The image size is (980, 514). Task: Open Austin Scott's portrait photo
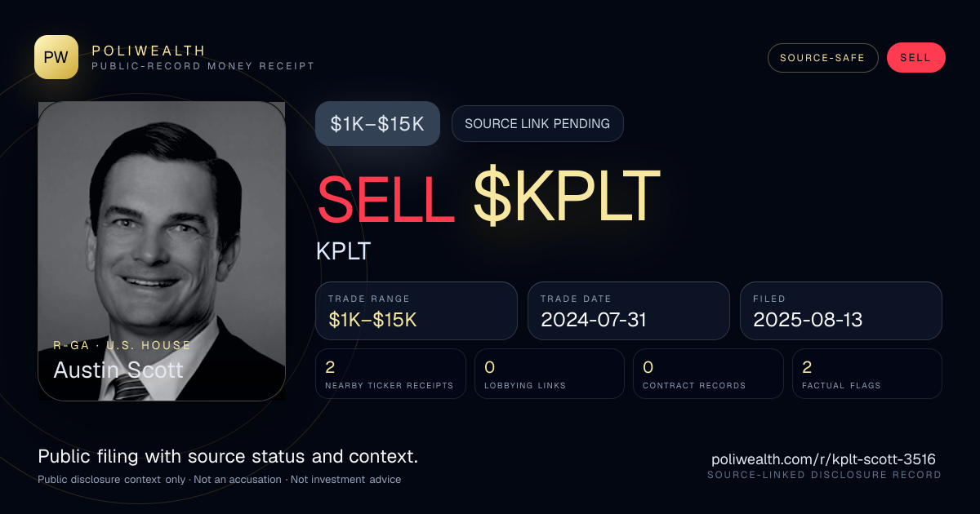click(162, 251)
